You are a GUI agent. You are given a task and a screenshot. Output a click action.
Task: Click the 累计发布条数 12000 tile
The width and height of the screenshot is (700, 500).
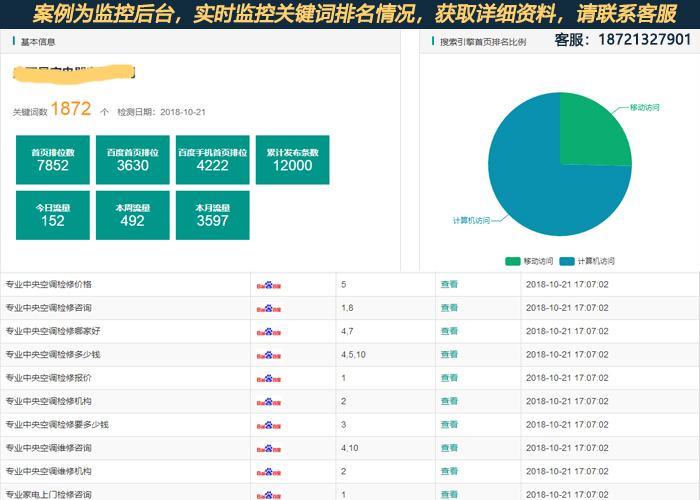(292, 160)
